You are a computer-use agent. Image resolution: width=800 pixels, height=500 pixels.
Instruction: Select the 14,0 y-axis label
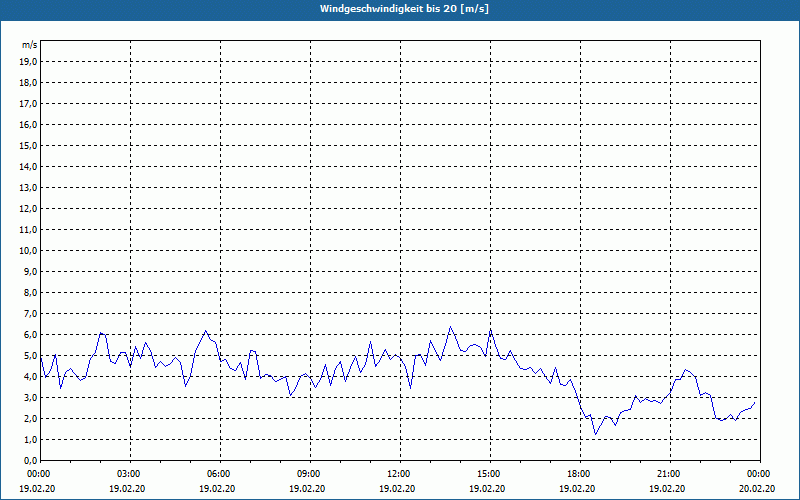pyautogui.click(x=28, y=166)
